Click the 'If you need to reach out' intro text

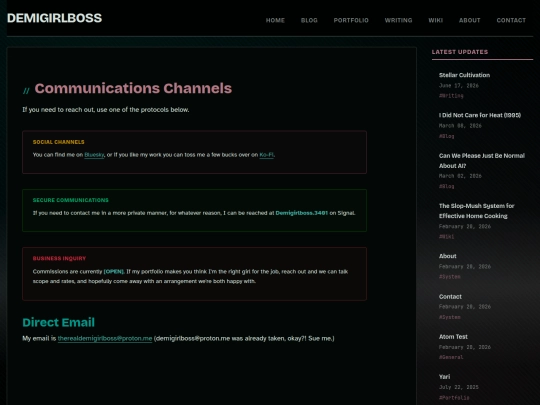[x=106, y=110]
